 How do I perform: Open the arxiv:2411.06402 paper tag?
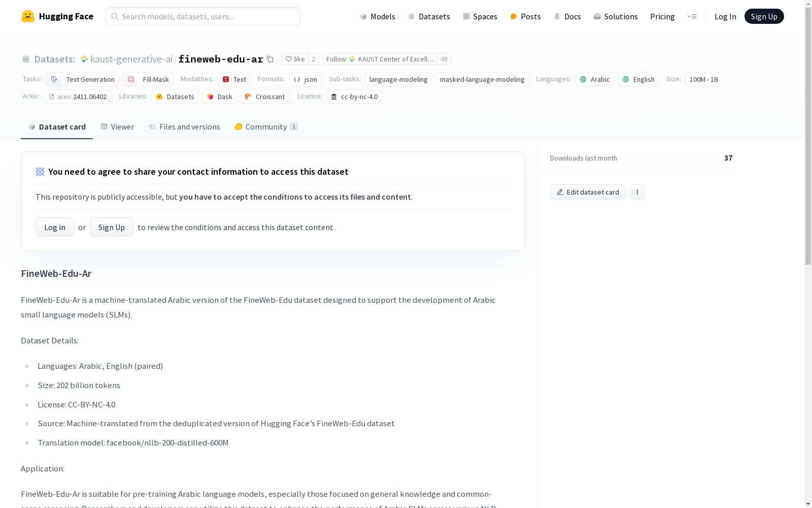[x=78, y=97]
